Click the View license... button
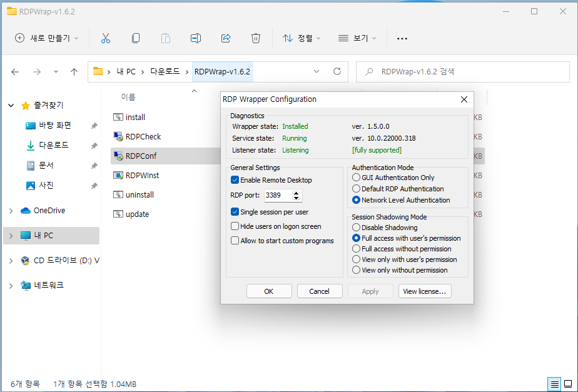Viewport: 578px width, 392px height. coord(425,291)
